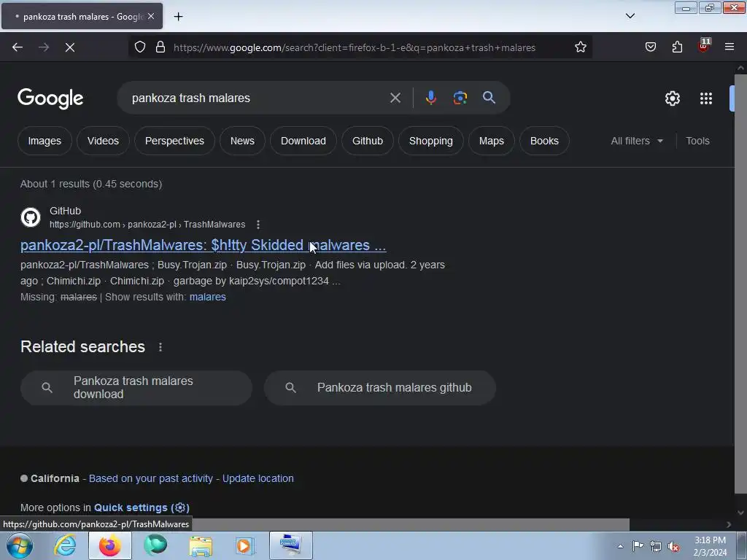Open the uBlock extension with badge 11

(704, 46)
